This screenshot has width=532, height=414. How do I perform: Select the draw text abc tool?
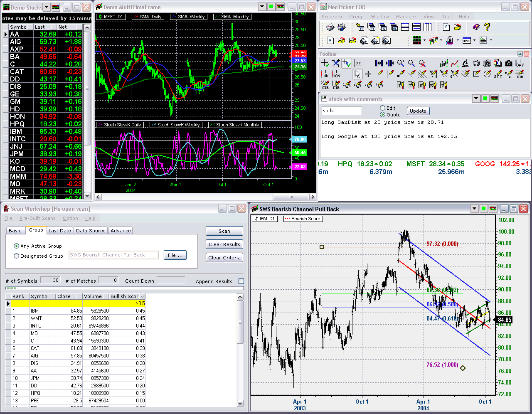click(x=498, y=74)
